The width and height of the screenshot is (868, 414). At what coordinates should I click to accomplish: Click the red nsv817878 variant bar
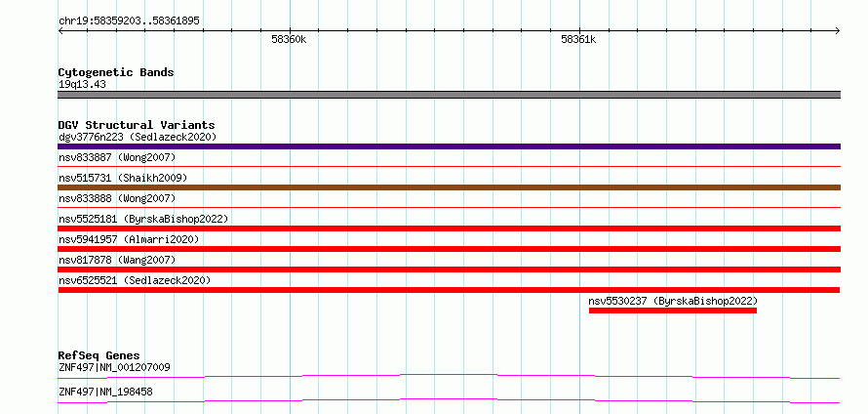450,269
